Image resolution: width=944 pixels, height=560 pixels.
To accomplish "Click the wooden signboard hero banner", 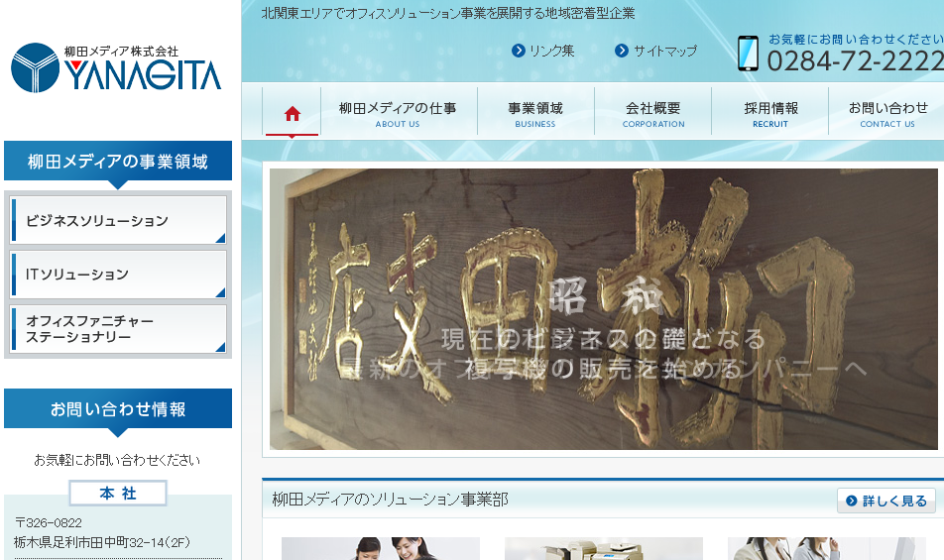I will click(x=602, y=309).
